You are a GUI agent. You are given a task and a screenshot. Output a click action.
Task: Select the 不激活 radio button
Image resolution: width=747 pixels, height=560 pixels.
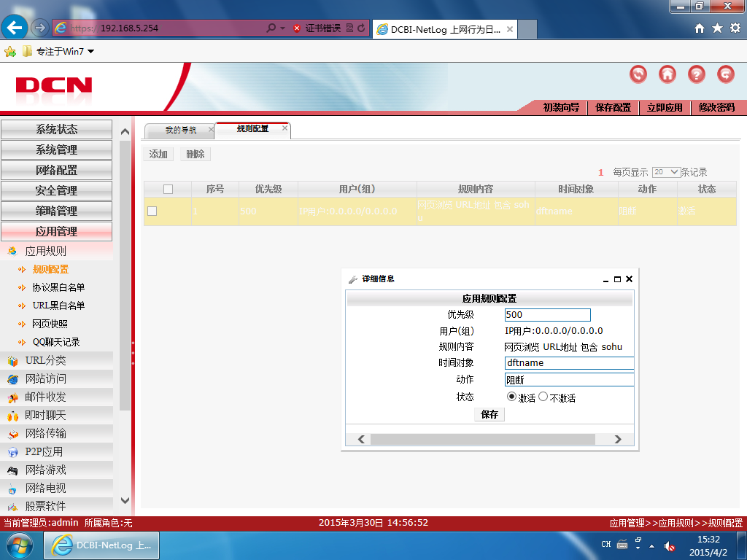click(x=543, y=397)
